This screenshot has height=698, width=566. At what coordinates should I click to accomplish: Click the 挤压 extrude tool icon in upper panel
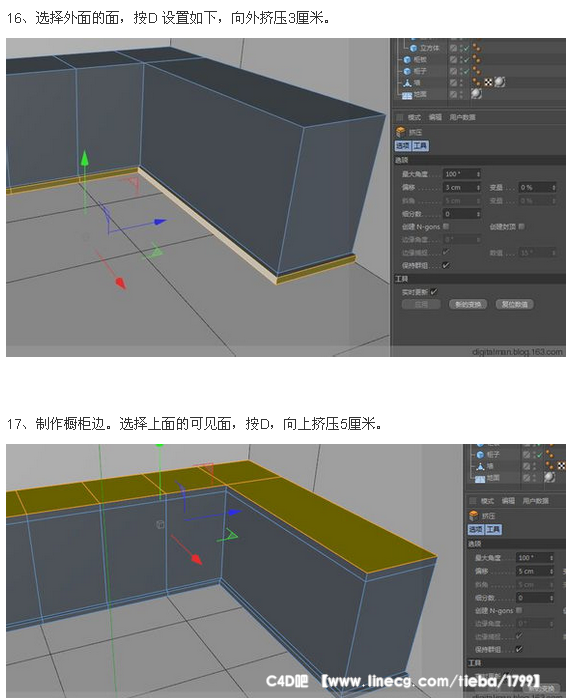pos(400,132)
